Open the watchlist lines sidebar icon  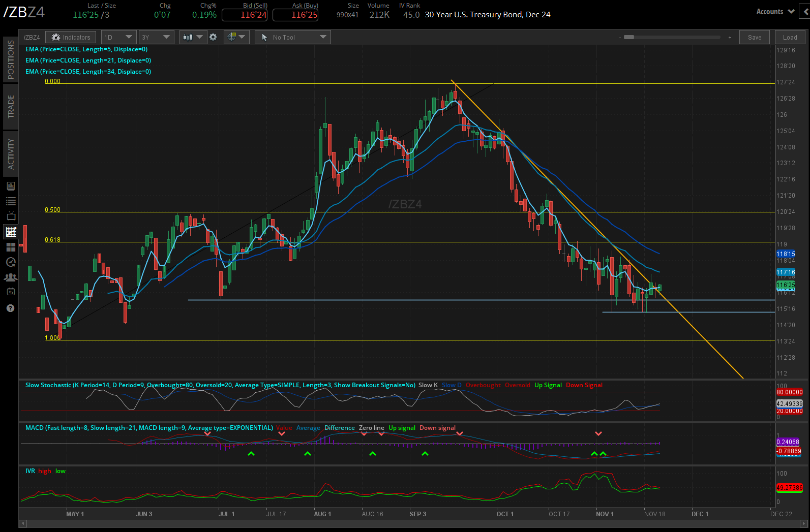pyautogui.click(x=11, y=201)
